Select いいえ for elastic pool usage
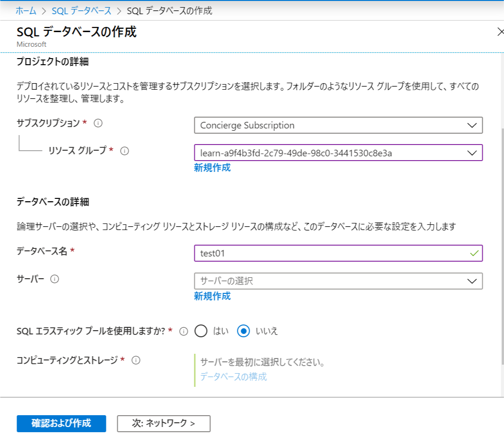Screen dimensions: 504x444 tap(243, 331)
